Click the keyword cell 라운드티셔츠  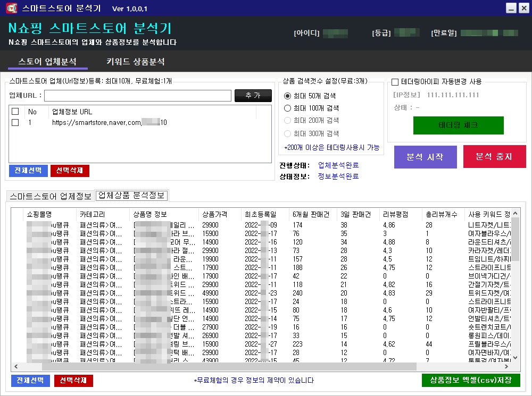point(489,242)
